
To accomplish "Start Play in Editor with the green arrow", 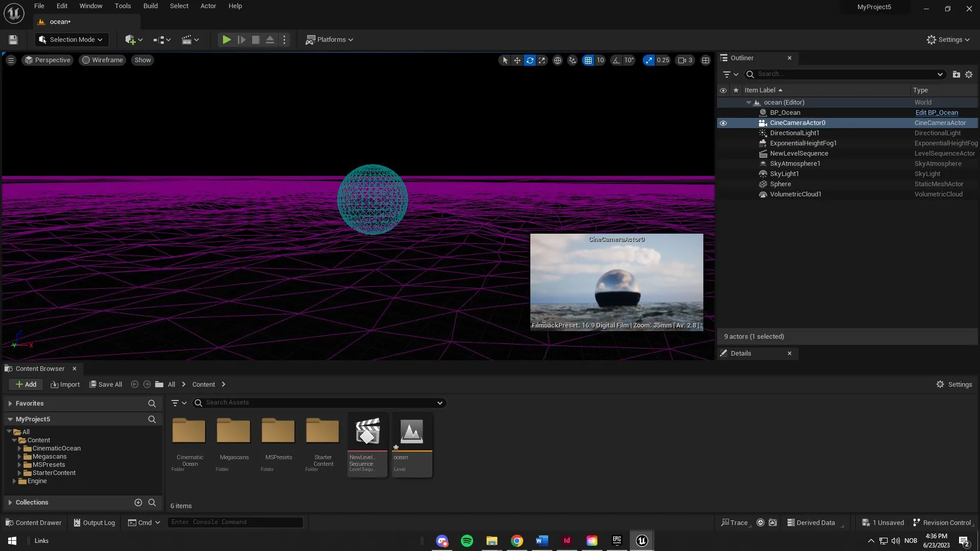I will pyautogui.click(x=227, y=40).
